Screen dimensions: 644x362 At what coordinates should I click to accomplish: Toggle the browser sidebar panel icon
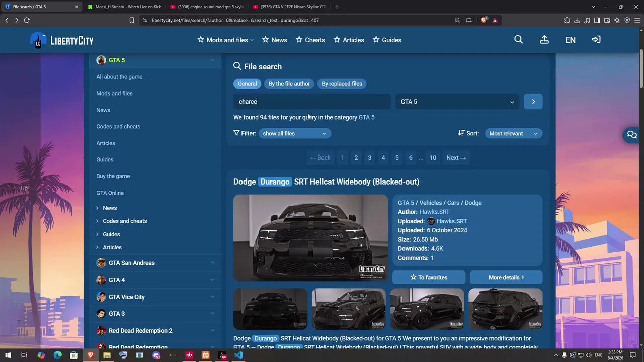(x=597, y=20)
